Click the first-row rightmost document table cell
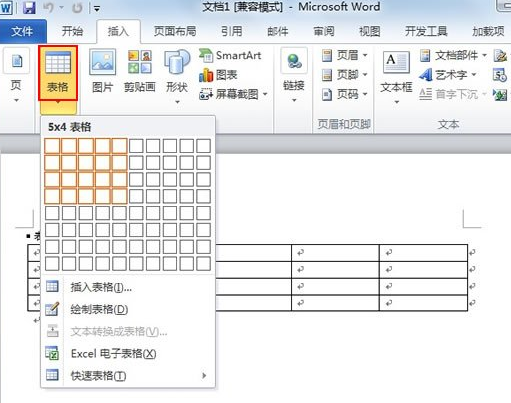 point(423,253)
